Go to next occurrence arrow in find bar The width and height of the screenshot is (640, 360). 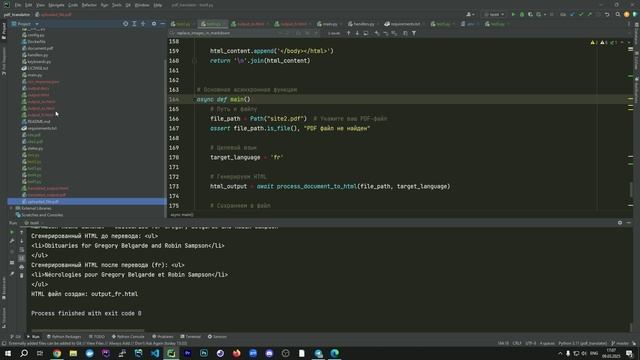point(357,33)
